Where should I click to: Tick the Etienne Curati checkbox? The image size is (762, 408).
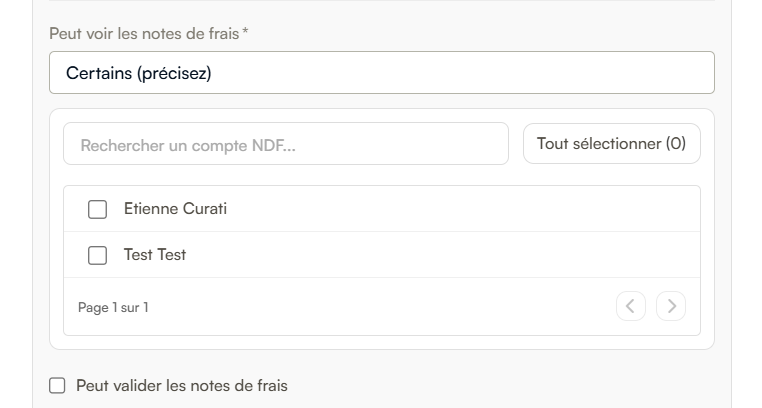pyautogui.click(x=97, y=209)
